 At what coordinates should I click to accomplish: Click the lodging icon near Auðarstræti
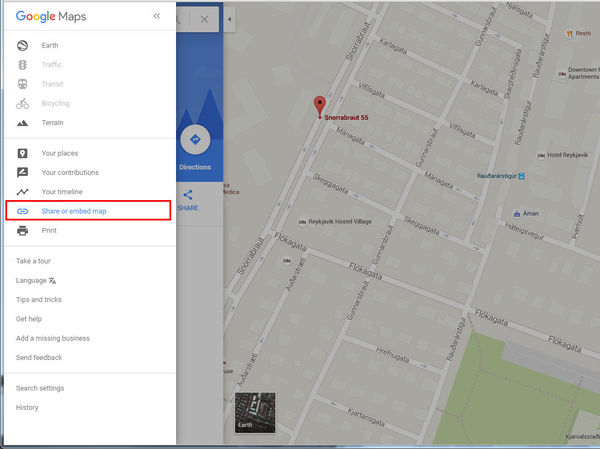[x=287, y=261]
